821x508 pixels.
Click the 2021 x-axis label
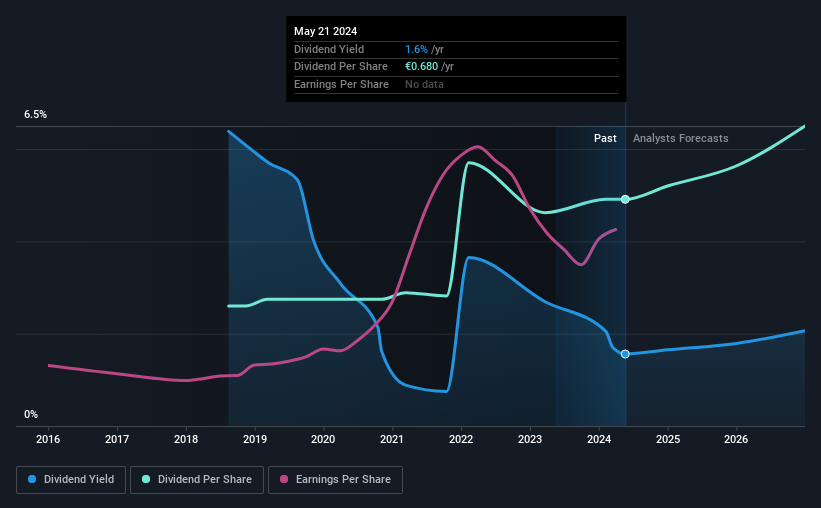pos(392,439)
